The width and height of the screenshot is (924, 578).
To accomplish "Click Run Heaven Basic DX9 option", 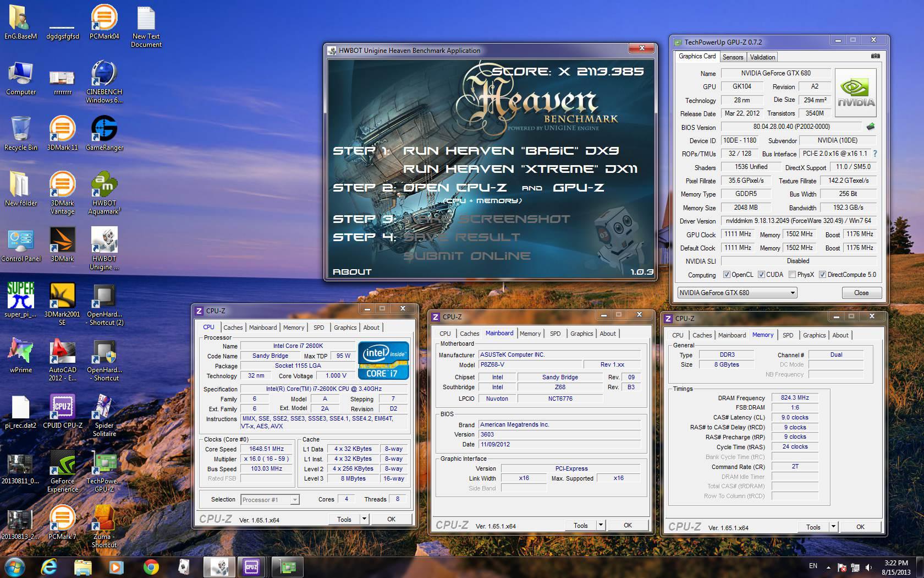I will point(511,151).
